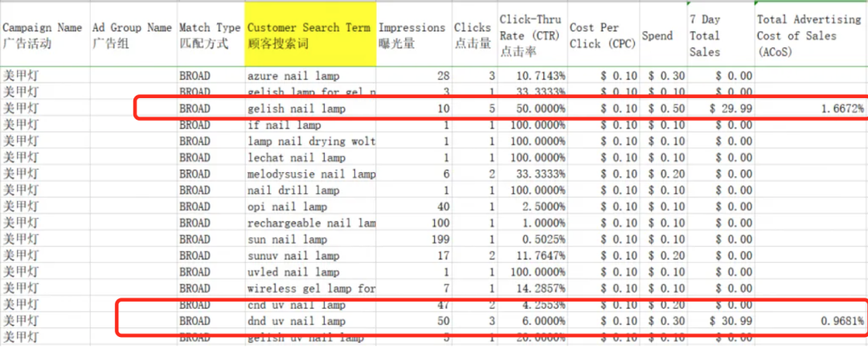This screenshot has height=349, width=868.
Task: Click the 'sun nail lamp' cell
Action: pos(310,240)
